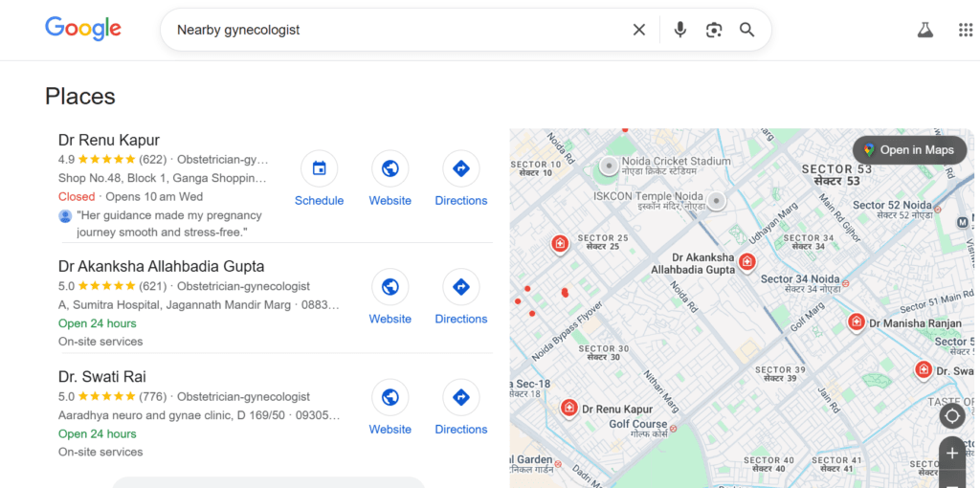Click ISKCON Temple Noida map marker
Viewport: 980px width, 488px height.
(x=717, y=201)
